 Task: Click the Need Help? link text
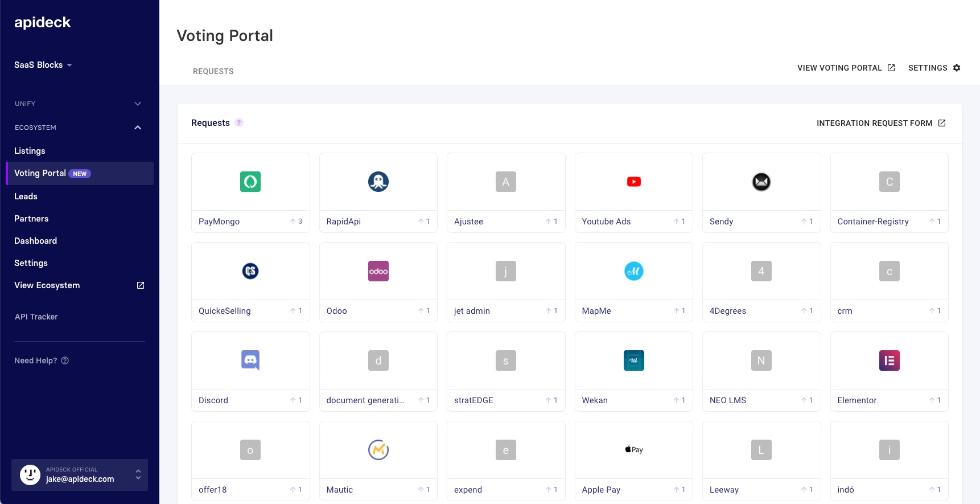[36, 360]
